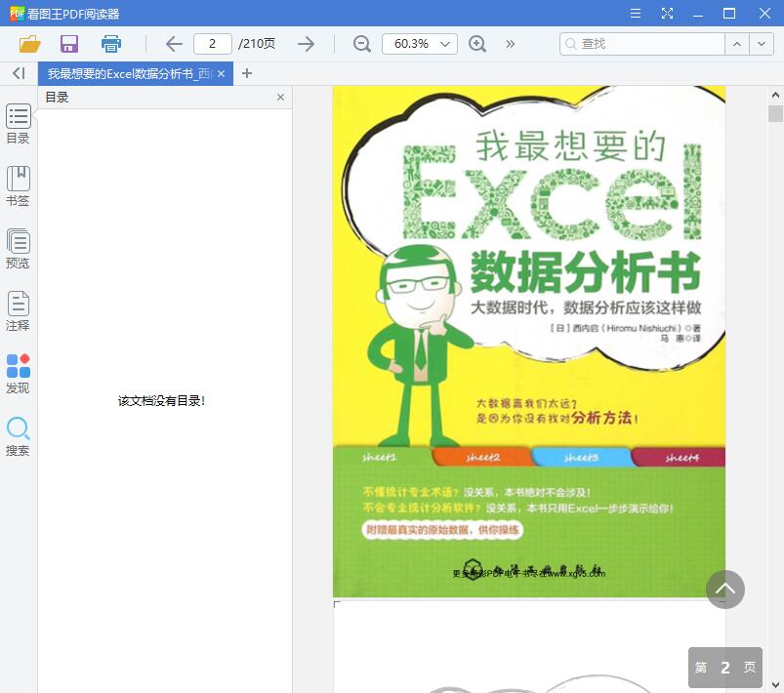784x693 pixels.
Task: Toggle fullscreen mode icon in title bar
Action: tap(667, 14)
